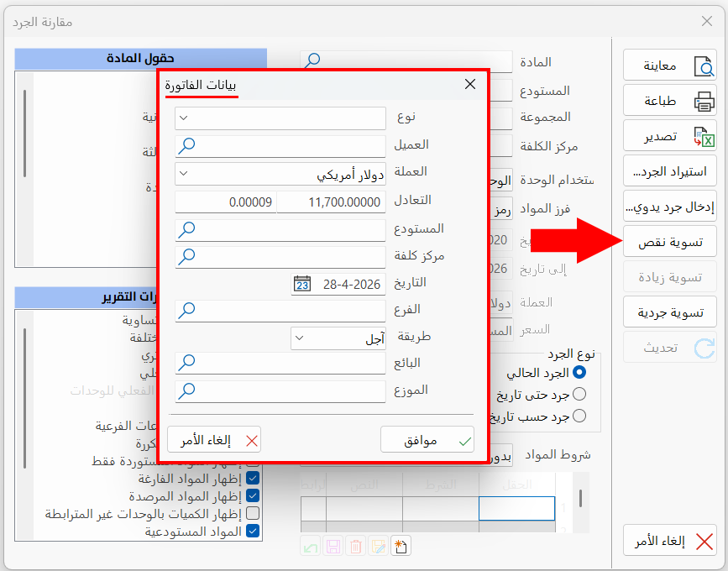Select the جرد حسب تاريخ radio option

579,416
